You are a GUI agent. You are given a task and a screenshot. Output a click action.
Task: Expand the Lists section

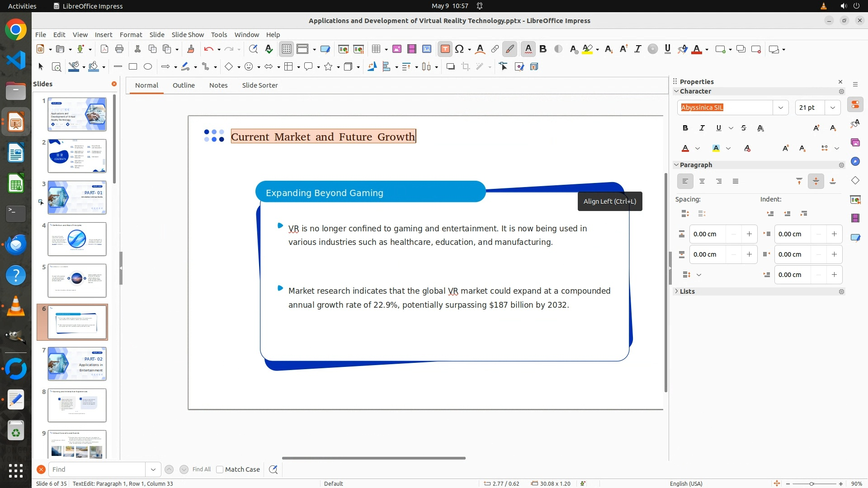(x=687, y=291)
